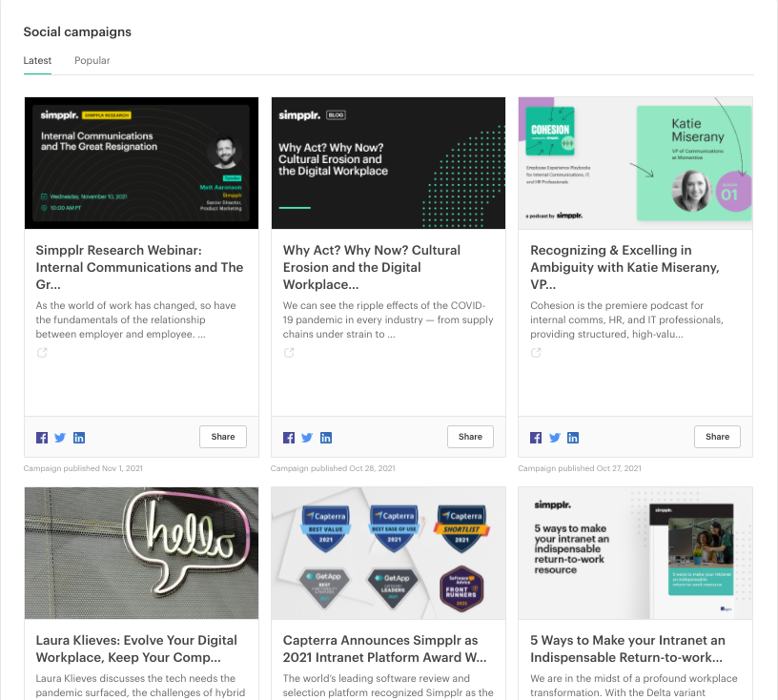
Task: Open external link icon on Katie Miserany card
Action: coord(536,353)
